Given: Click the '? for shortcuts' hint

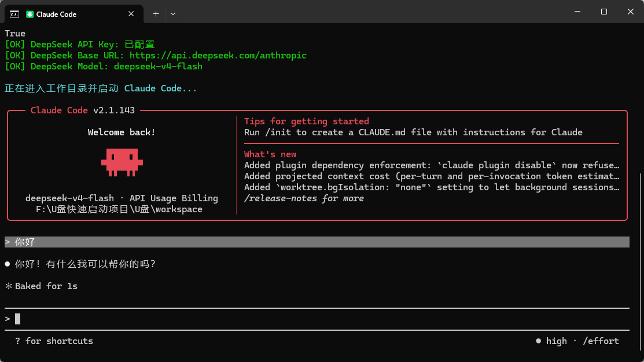Looking at the screenshot, I should (x=54, y=341).
